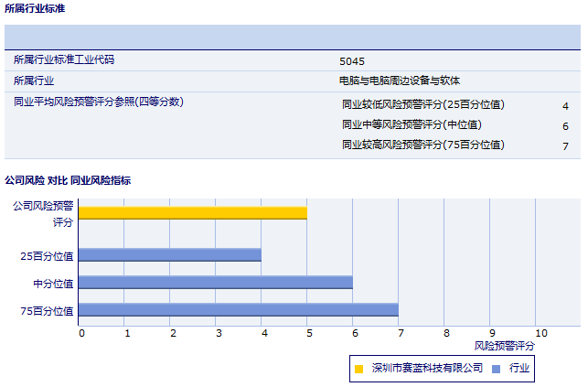The height and width of the screenshot is (387, 588).
Task: Click the blue 75百分位值 bar in chart
Action: point(238,310)
